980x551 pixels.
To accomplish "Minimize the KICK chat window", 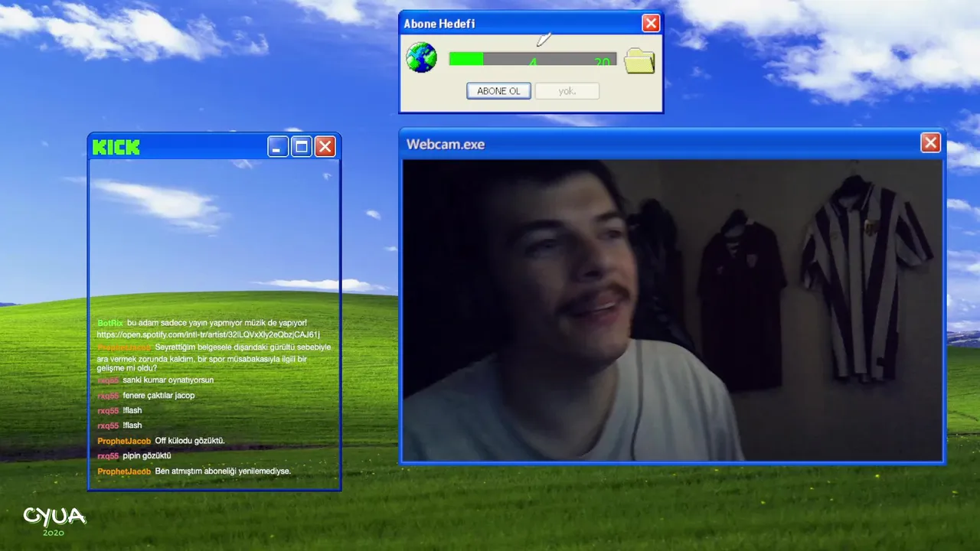I will click(278, 147).
